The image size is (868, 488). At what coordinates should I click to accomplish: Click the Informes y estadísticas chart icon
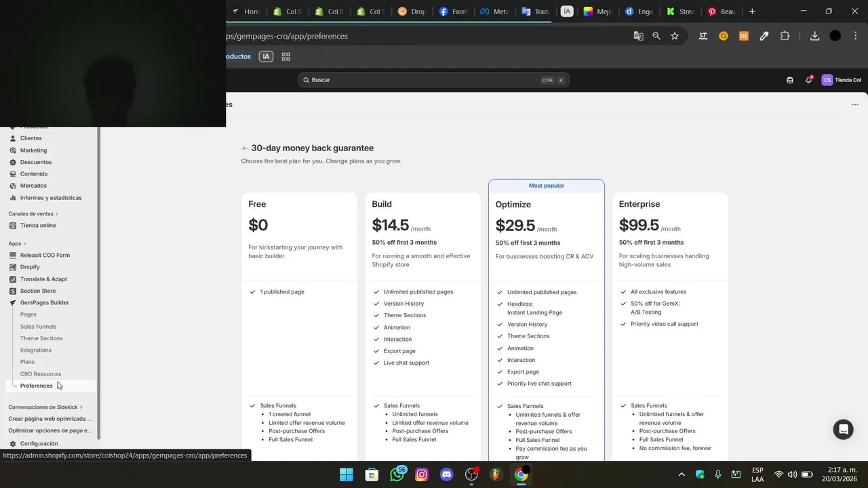(13, 198)
